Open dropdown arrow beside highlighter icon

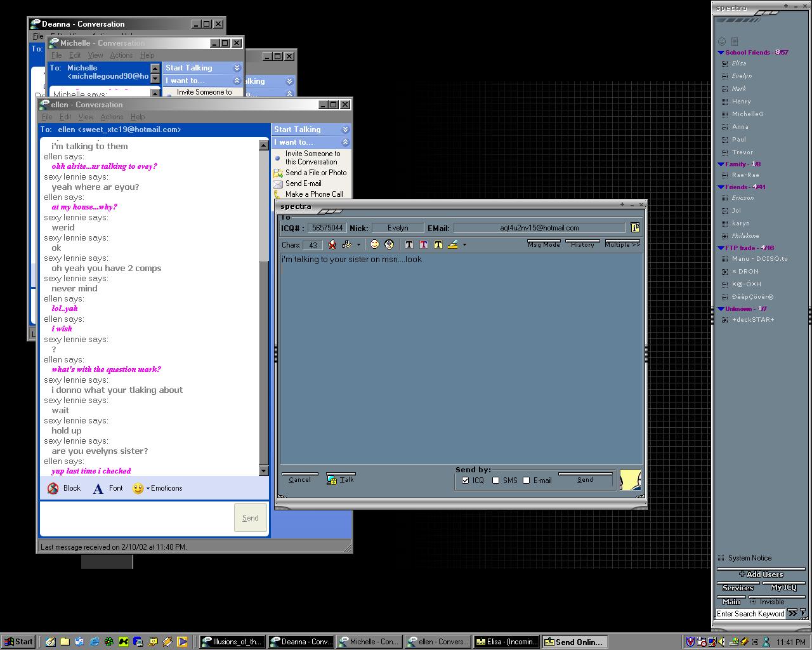click(x=464, y=245)
